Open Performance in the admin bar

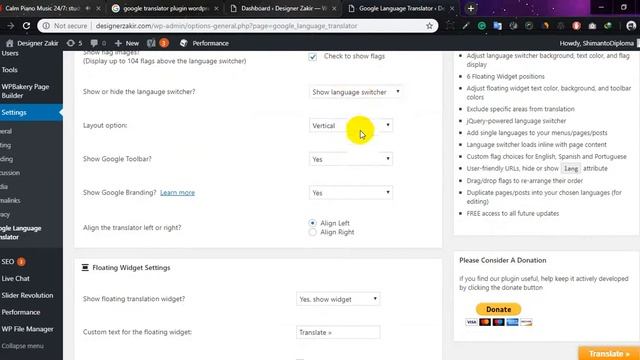[x=204, y=43]
